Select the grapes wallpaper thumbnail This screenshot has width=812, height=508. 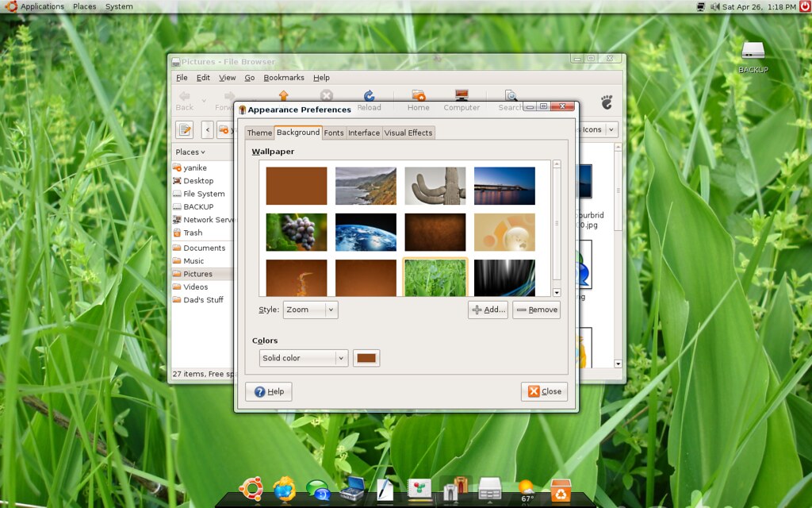click(297, 233)
